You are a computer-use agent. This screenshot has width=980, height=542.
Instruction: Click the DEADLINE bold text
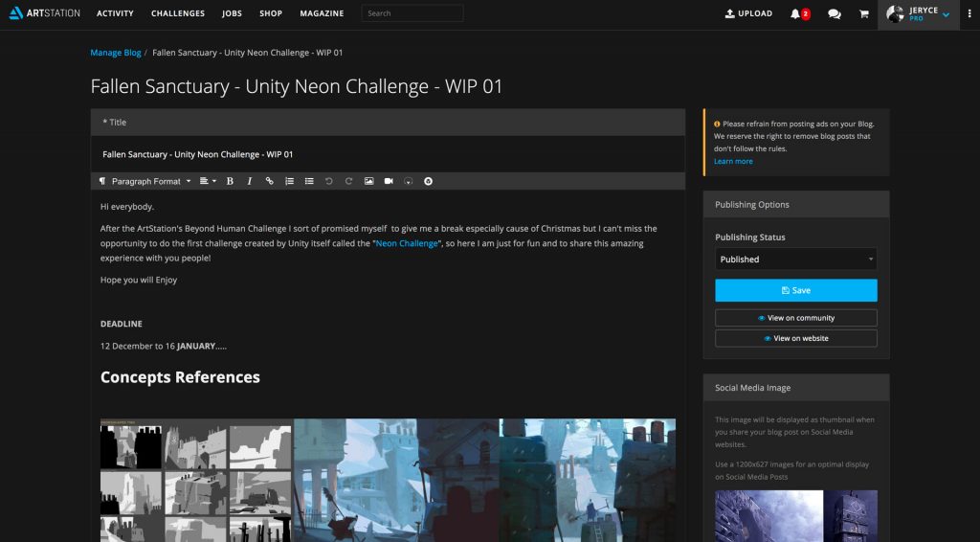pos(122,324)
